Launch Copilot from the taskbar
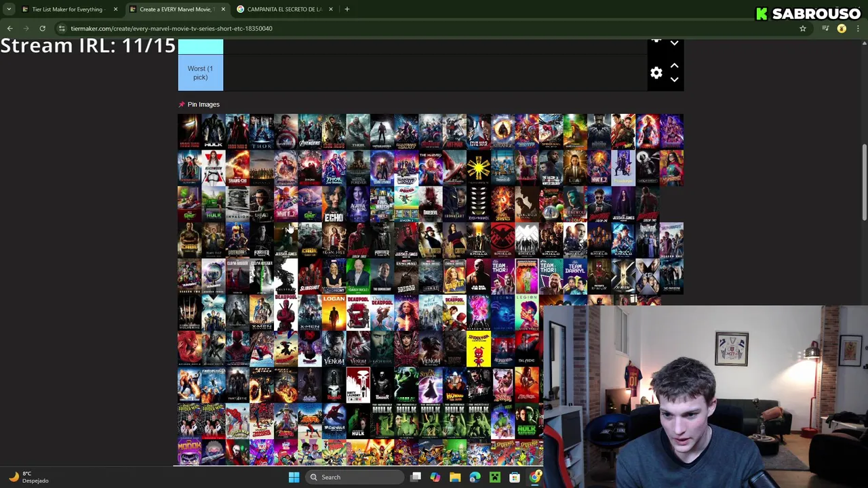The height and width of the screenshot is (488, 868). 435,477
